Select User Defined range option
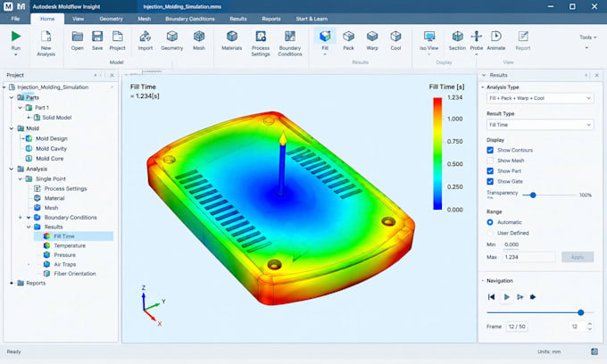Screen dimensions: 607x364 coord(490,233)
